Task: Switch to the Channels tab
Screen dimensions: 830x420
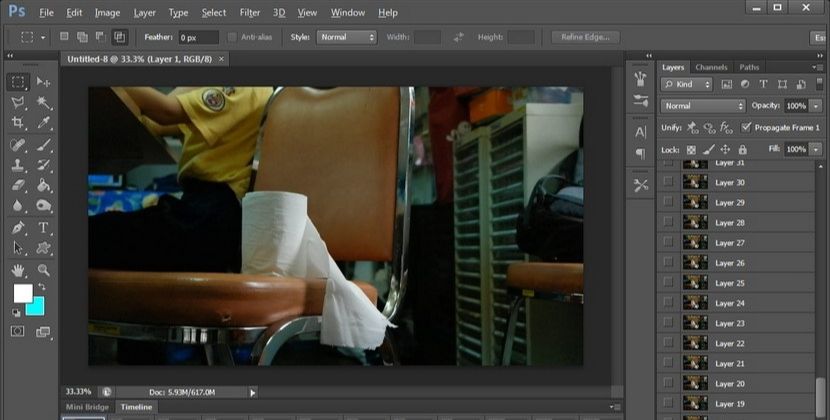Action: point(711,67)
